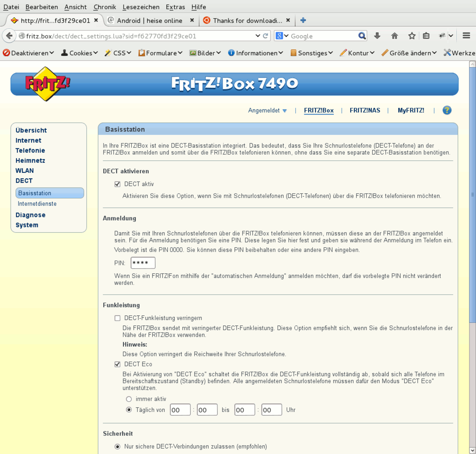Image resolution: width=476 pixels, height=454 pixels.
Task: Open the Chronik menu
Action: 105,7
